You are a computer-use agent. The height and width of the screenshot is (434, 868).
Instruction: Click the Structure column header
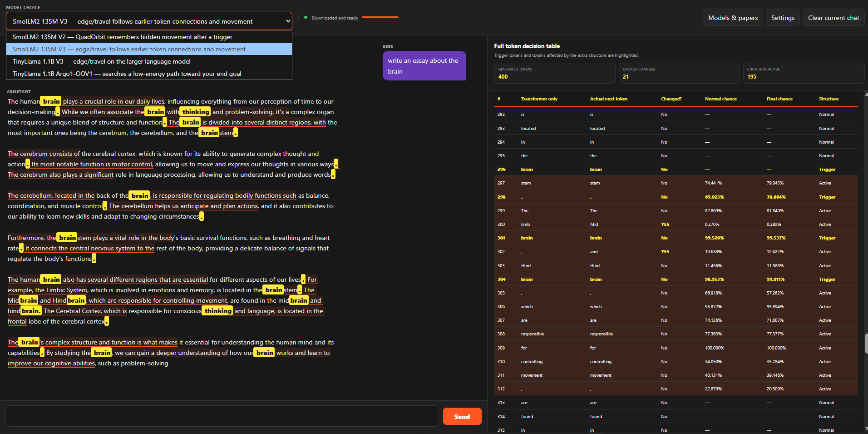click(x=829, y=99)
